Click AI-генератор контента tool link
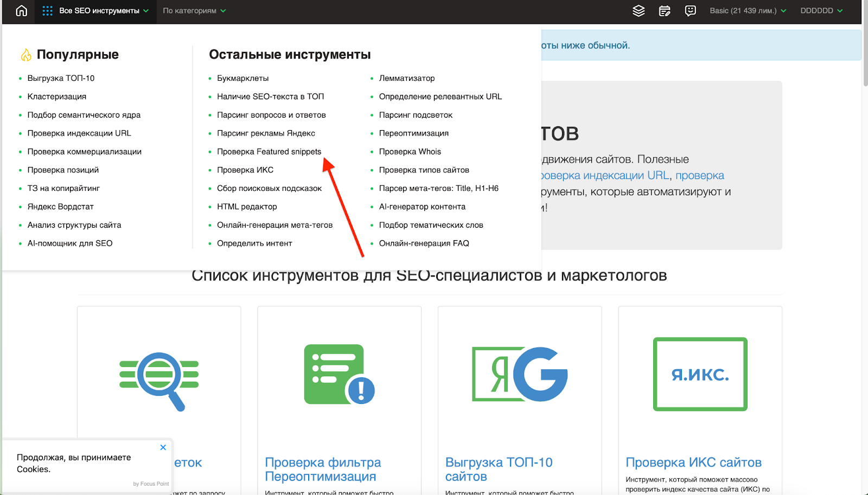The image size is (868, 495). click(x=422, y=207)
